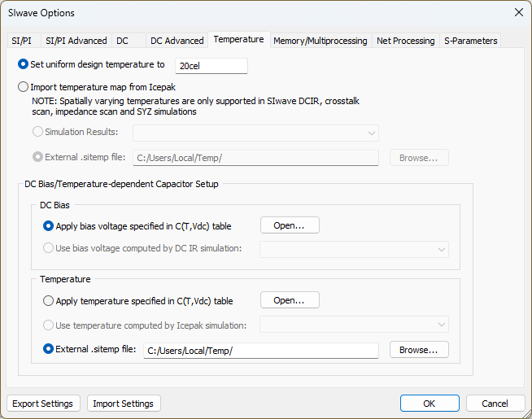The width and height of the screenshot is (532, 419).
Task: Click Open button in DC Bias section
Action: tap(290, 225)
